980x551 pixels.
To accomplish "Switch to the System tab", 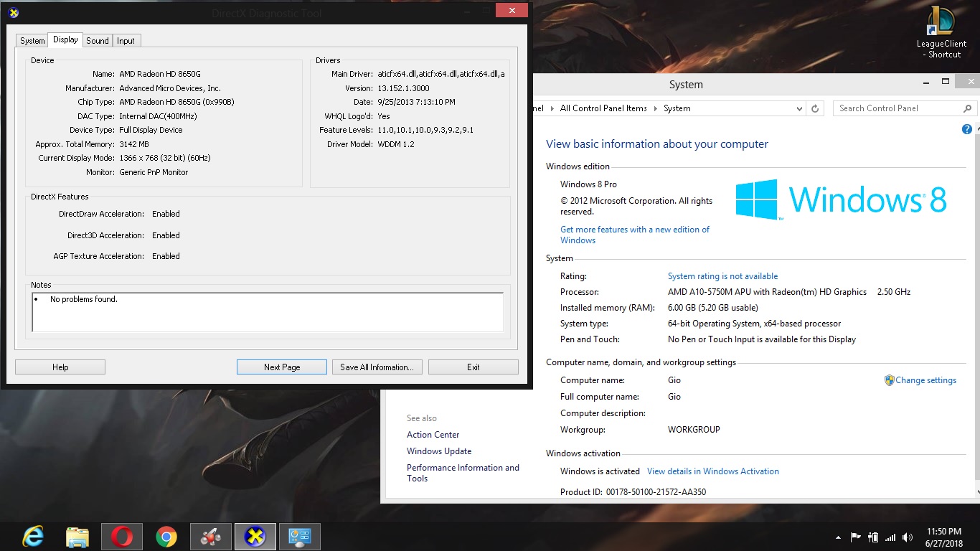I will click(32, 41).
